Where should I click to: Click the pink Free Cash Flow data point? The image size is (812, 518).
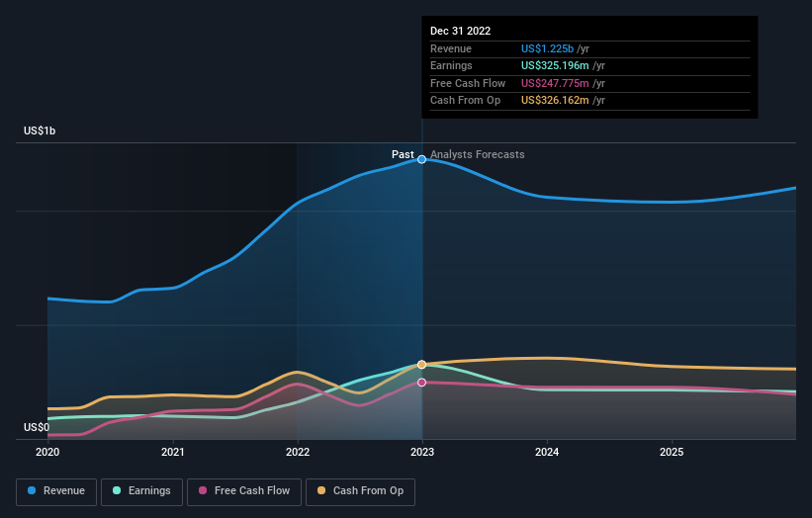tap(422, 383)
